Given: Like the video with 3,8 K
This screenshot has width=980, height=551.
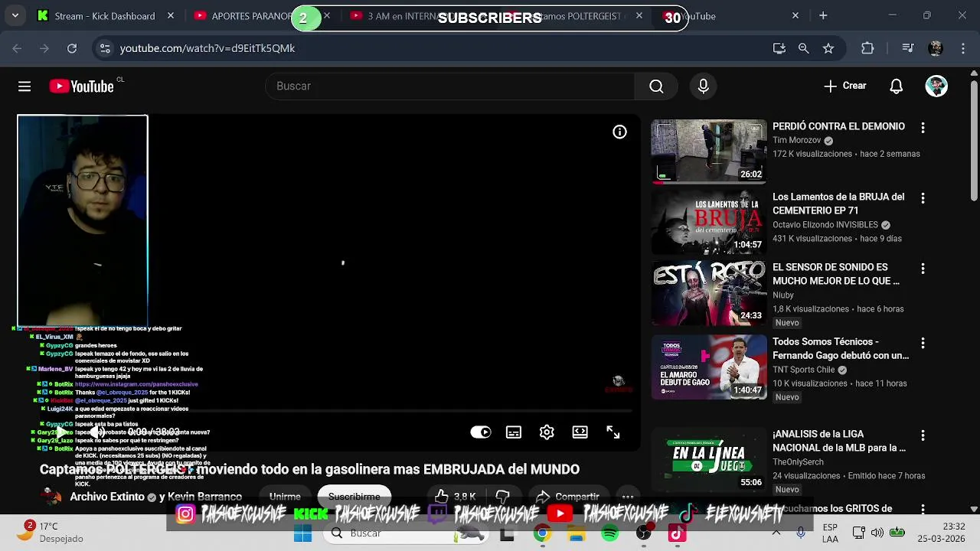Looking at the screenshot, I should coord(456,497).
